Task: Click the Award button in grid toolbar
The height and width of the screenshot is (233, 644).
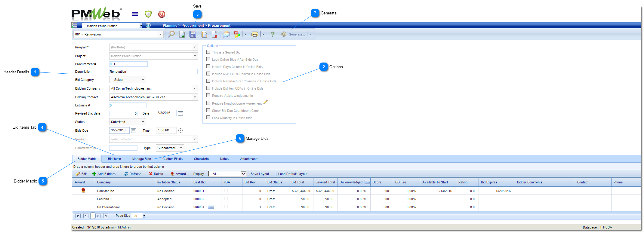Action: pyautogui.click(x=178, y=174)
